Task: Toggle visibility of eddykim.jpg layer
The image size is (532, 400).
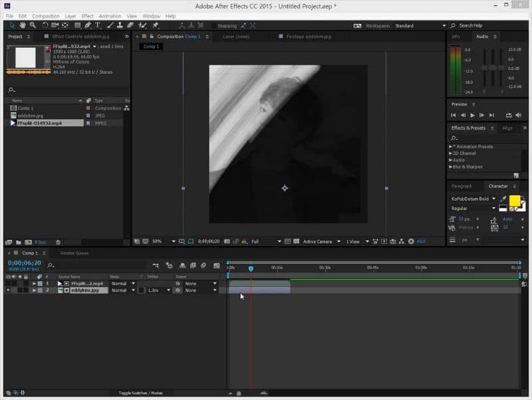Action: coord(9,290)
